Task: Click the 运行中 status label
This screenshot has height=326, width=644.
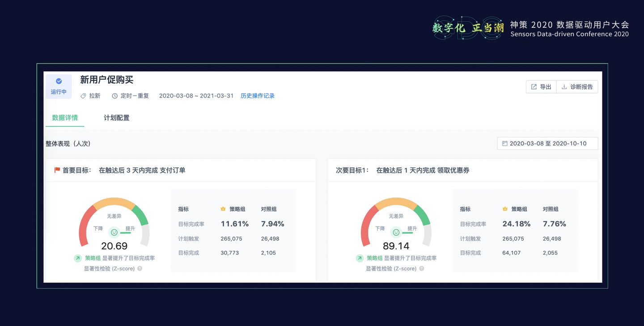Action: click(59, 92)
